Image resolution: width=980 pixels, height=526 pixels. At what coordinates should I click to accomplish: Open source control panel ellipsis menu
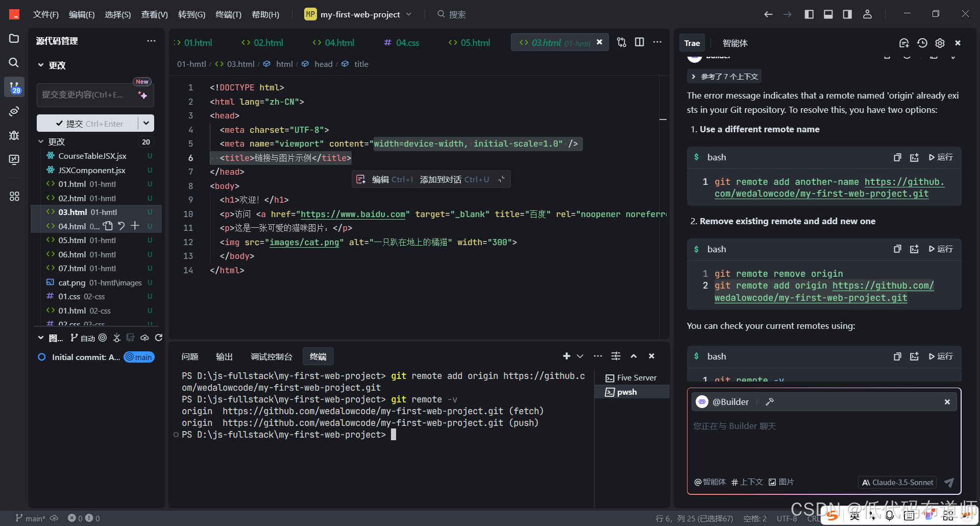click(151, 41)
